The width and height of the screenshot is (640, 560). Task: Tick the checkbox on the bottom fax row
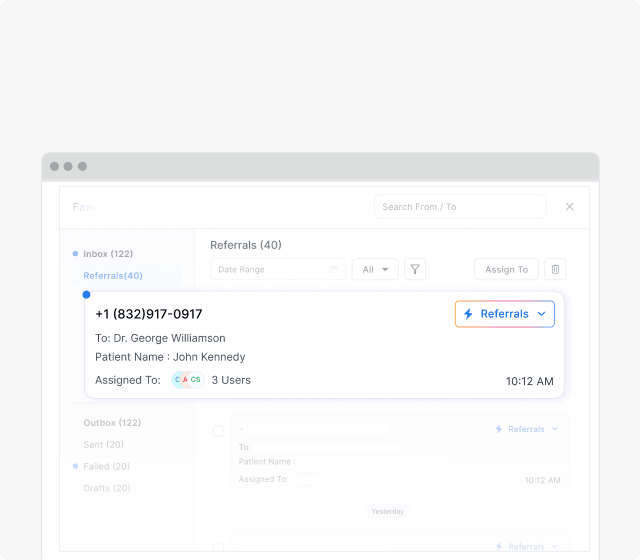218,547
